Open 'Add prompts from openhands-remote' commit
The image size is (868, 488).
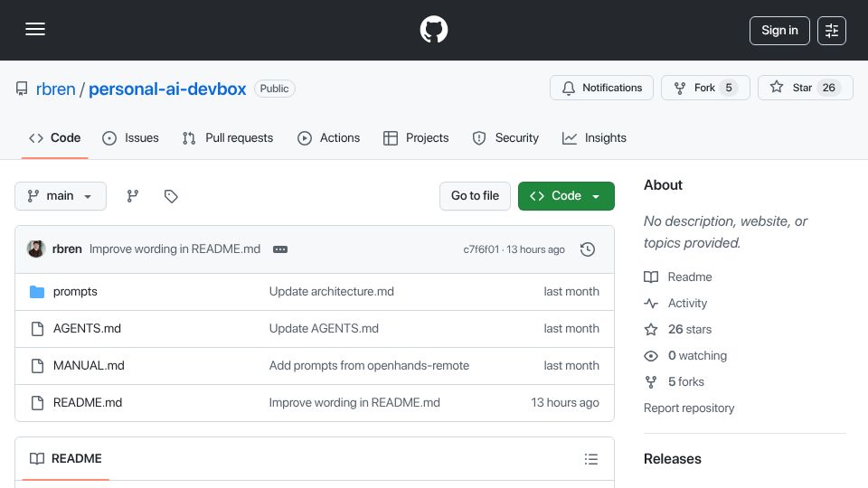369,366
